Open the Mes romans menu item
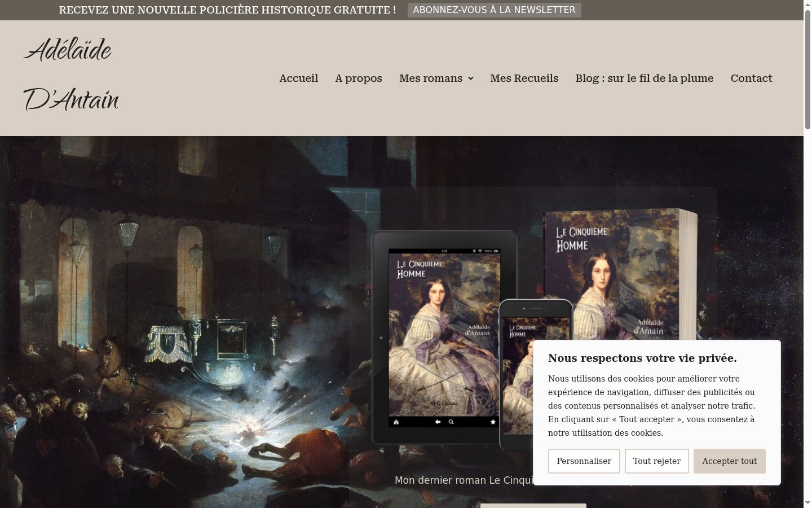Screen dimensions: 812x508 point(431,78)
